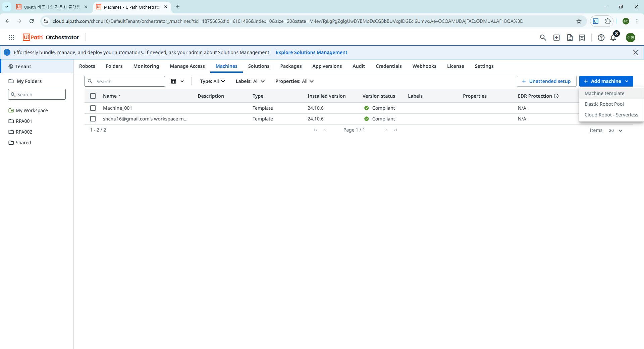
Task: Switch to the Monitoring tab
Action: [146, 66]
